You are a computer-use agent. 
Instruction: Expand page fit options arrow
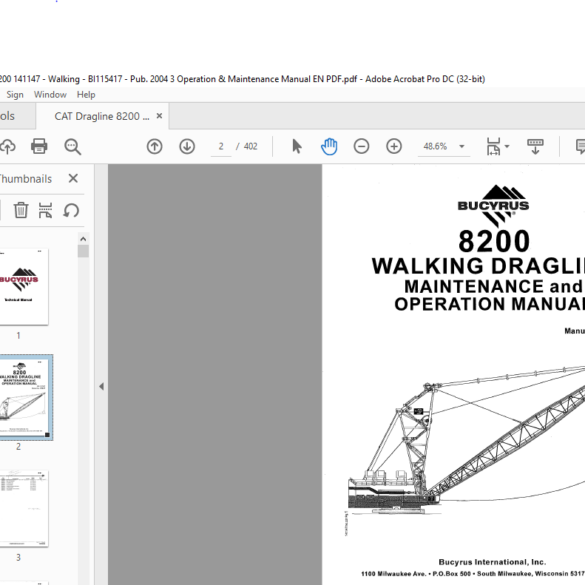507,146
